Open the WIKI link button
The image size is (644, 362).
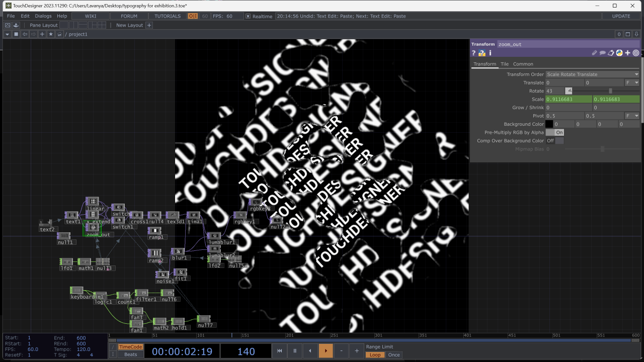point(91,16)
